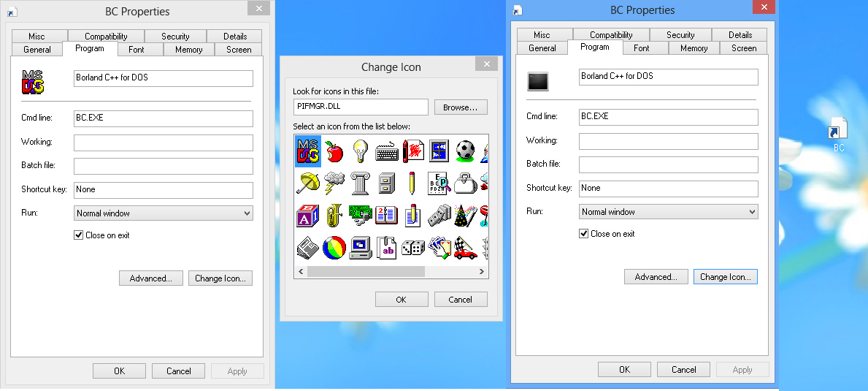Click 'Borland C++ for DOS' field beside console icon
The height and width of the screenshot is (391, 868).
click(x=668, y=77)
